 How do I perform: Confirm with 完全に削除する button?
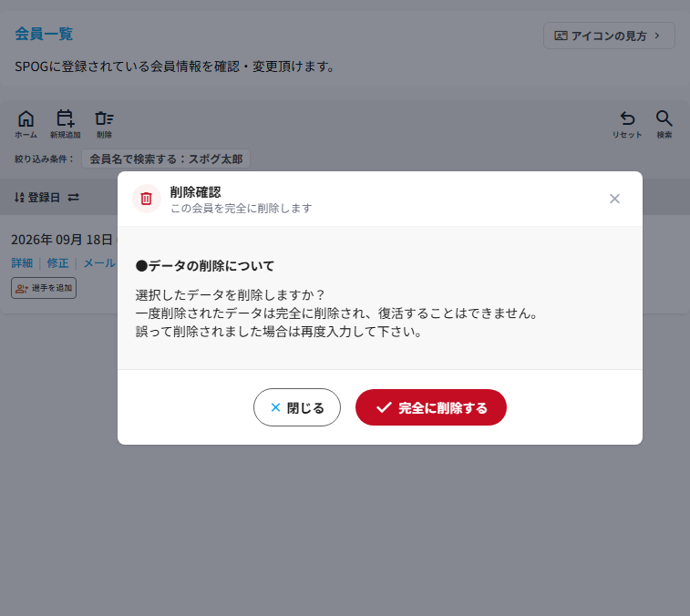[431, 407]
